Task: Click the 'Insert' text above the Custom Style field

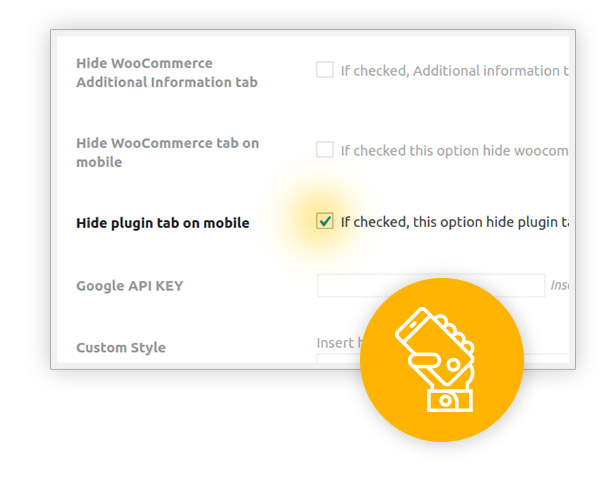Action: click(336, 343)
